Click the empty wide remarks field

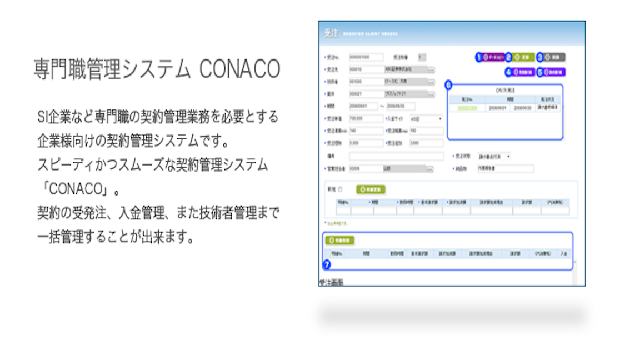(x=396, y=156)
